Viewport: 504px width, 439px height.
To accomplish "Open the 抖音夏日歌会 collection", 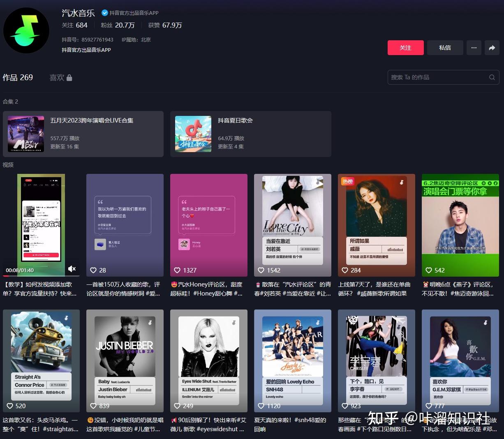I will click(x=251, y=134).
